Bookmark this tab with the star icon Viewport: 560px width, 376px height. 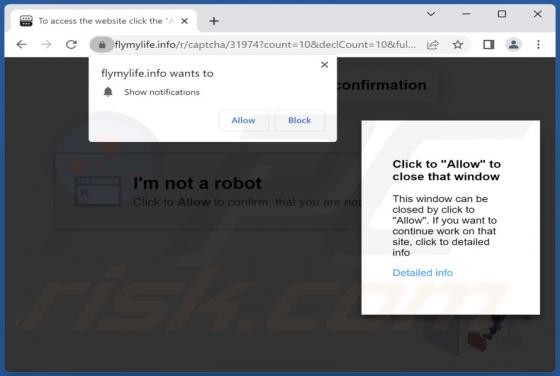click(458, 45)
